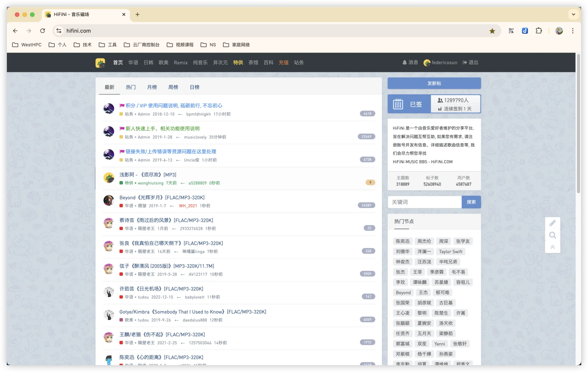Switch to the 周榜 tab

pyautogui.click(x=173, y=87)
